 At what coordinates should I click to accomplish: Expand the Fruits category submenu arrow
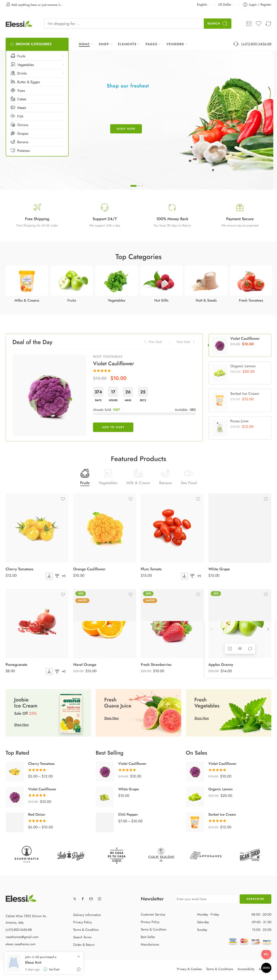(63, 56)
